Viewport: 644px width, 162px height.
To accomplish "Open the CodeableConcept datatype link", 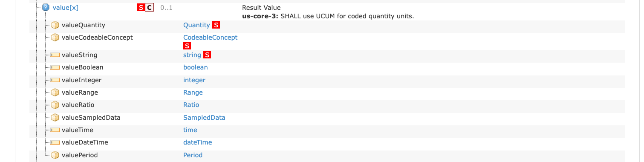I will point(211,38).
